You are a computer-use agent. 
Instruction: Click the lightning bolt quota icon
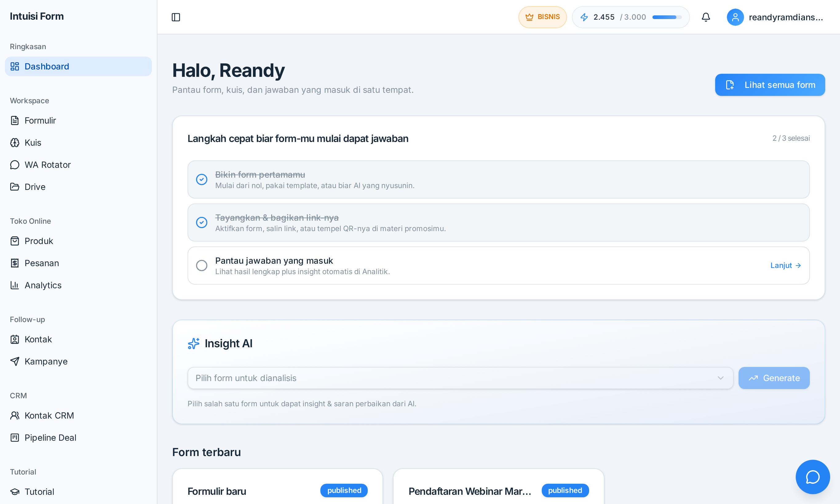(x=584, y=17)
